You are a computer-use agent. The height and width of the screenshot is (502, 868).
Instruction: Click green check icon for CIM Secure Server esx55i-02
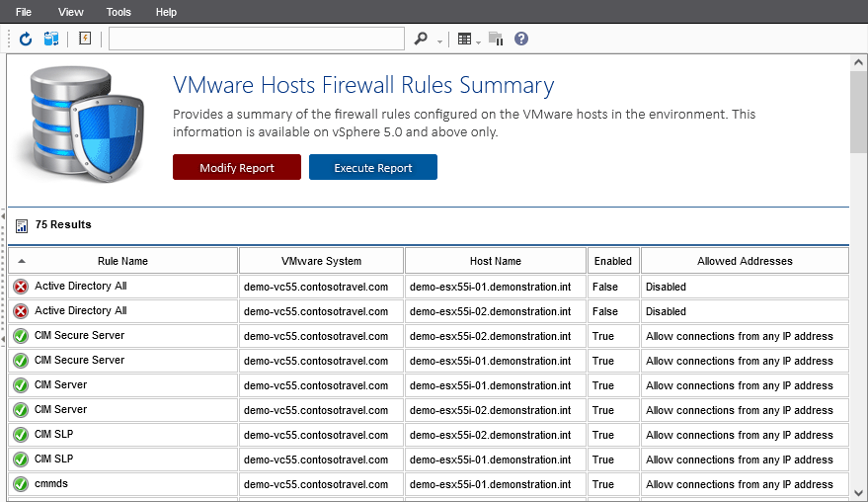[21, 336]
